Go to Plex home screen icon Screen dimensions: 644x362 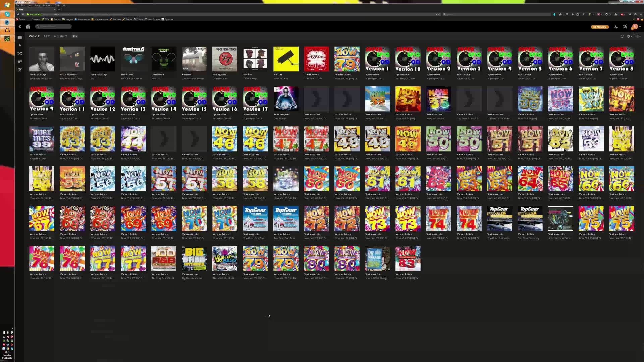(x=28, y=26)
